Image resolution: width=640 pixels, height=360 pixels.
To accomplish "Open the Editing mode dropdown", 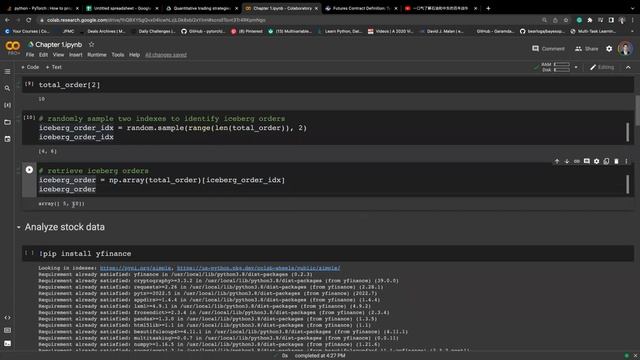I will pyautogui.click(x=602, y=67).
